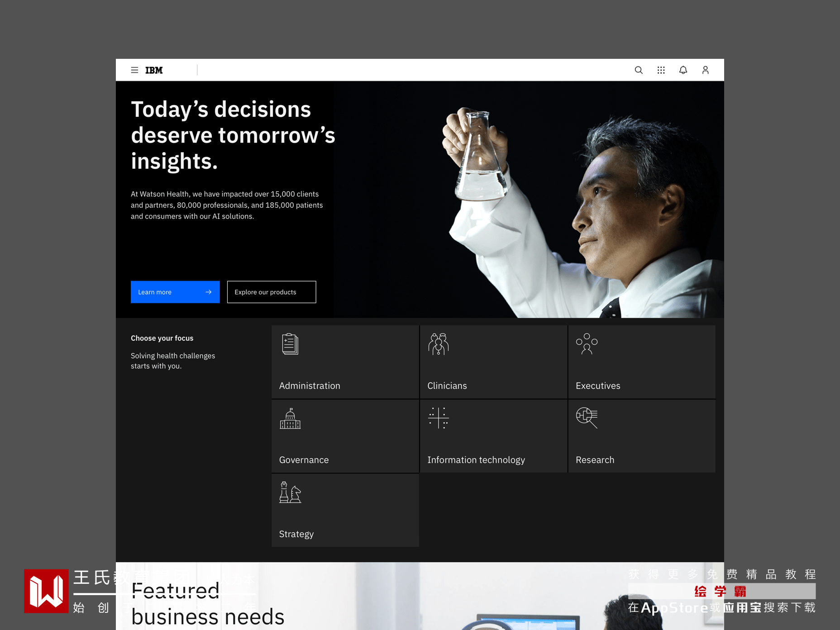Click the hero headline "Today's decisions deserve tomorrow's insights."
840x630 pixels.
(x=233, y=135)
